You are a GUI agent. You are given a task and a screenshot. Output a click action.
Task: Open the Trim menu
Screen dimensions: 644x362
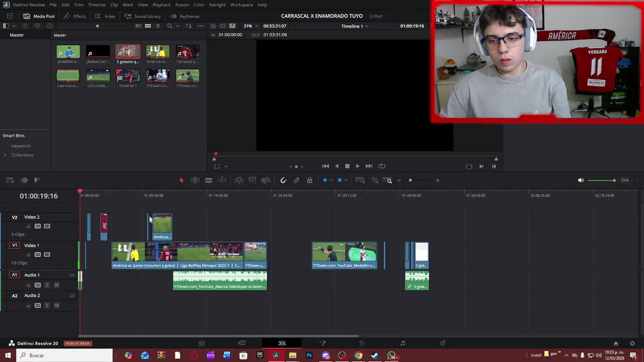tap(78, 5)
